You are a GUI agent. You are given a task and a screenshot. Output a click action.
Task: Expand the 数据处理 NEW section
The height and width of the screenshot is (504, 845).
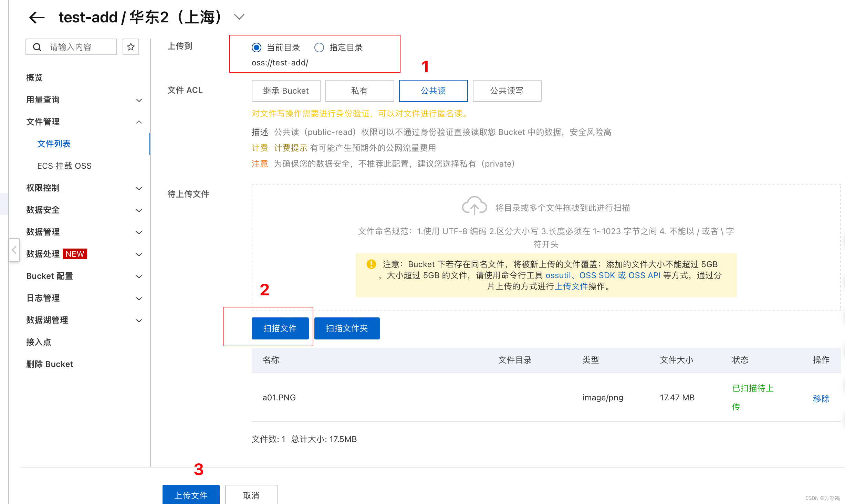point(84,254)
